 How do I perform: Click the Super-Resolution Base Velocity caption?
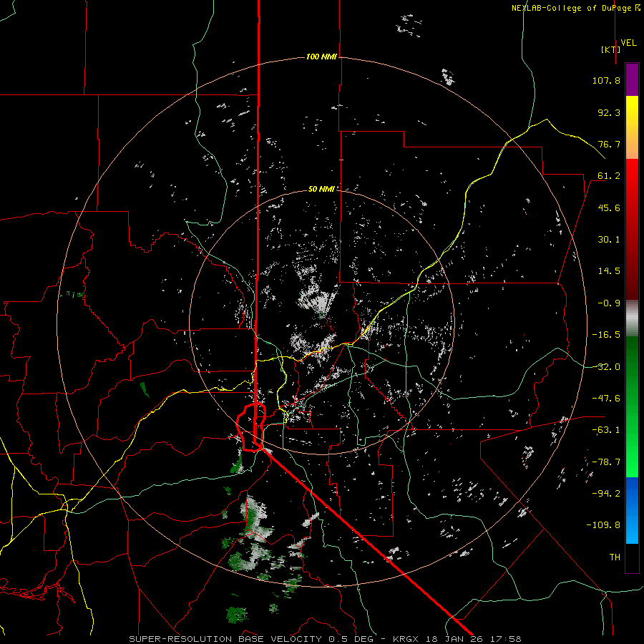pyautogui.click(x=325, y=639)
